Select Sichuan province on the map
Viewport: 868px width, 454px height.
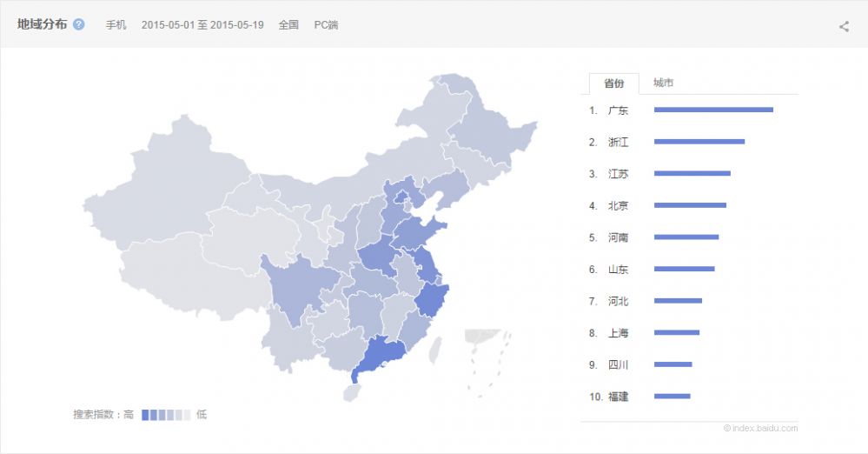click(295, 287)
